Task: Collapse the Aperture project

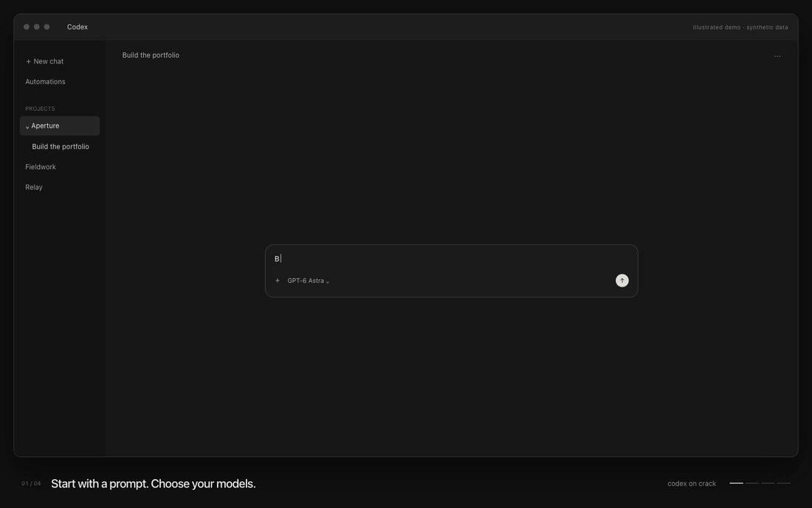Action: click(x=60, y=126)
